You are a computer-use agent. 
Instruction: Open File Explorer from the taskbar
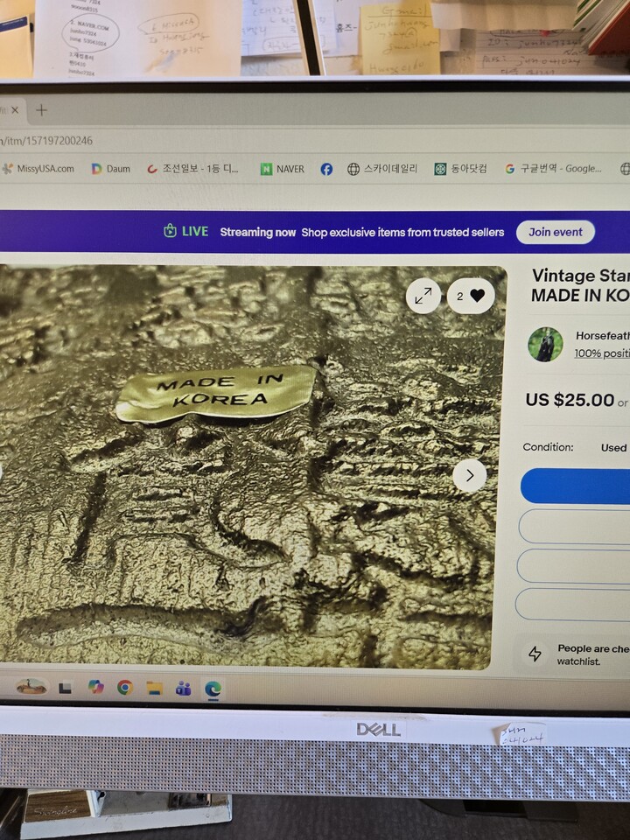[154, 688]
